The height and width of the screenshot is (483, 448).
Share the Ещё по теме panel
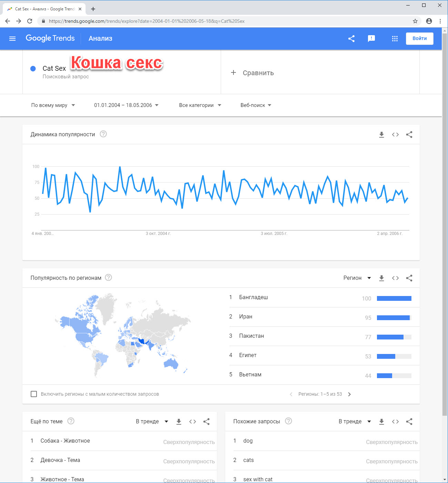click(x=206, y=422)
